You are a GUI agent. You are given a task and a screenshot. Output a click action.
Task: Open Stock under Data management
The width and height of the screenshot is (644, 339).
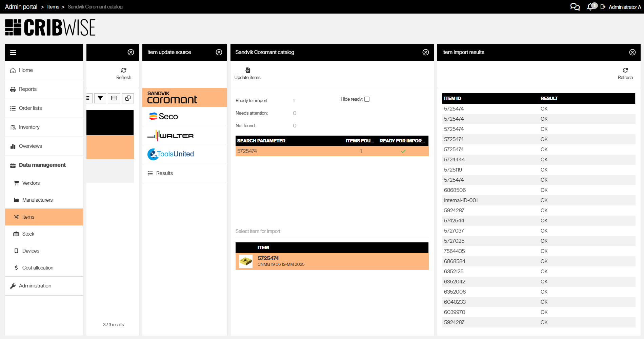[44, 234]
